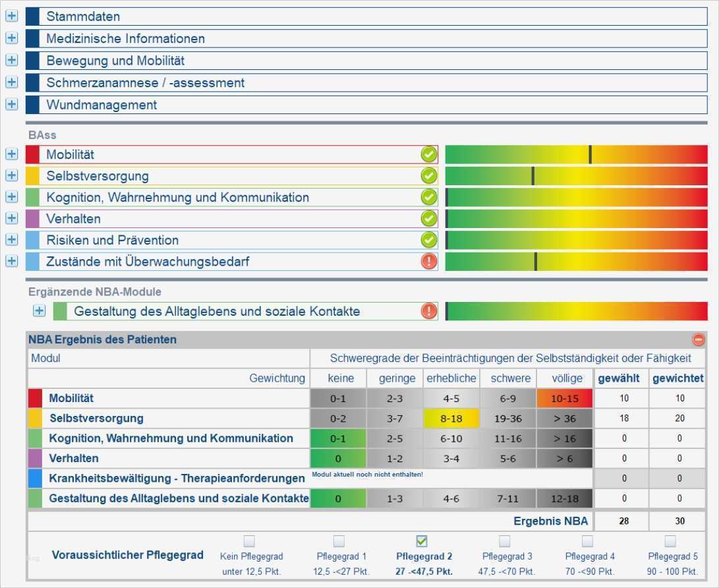Click green checkmark of Risiken und Prävention
719x588 pixels.
tap(429, 240)
